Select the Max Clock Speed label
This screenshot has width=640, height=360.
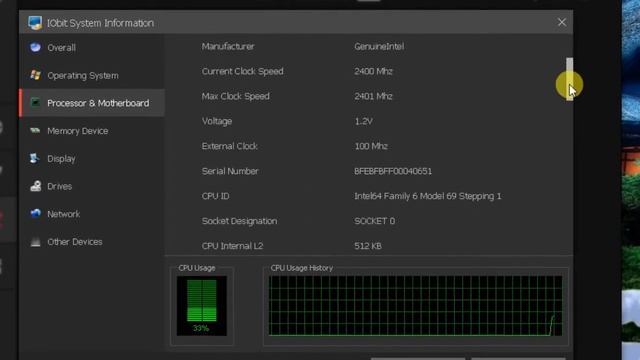236,96
